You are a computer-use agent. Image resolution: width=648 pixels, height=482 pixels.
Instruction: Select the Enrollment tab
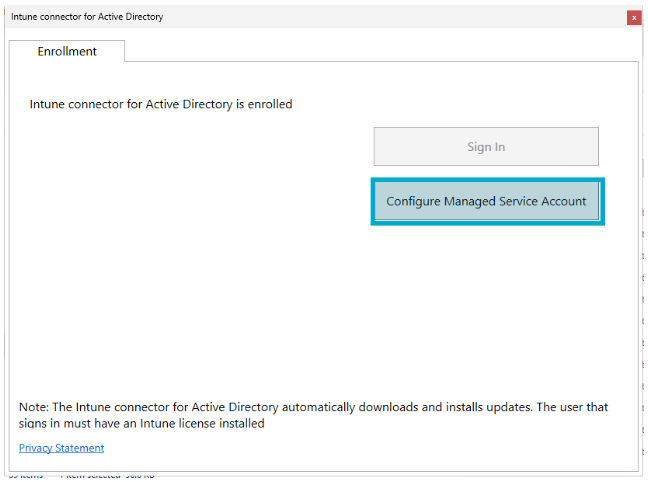(67, 51)
